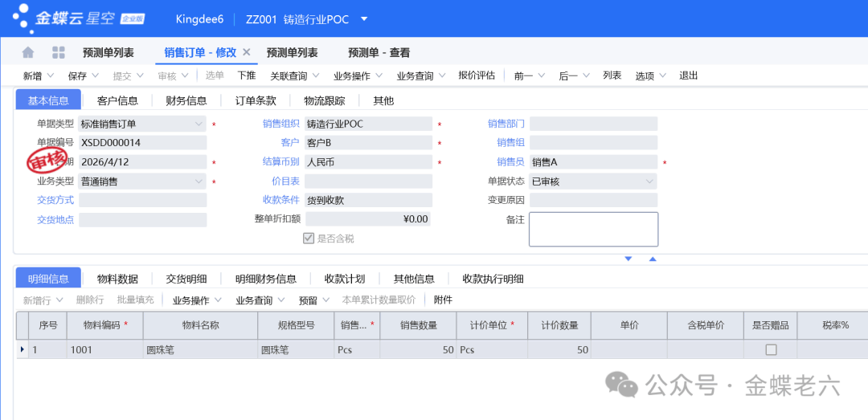Click the 退出 button in toolbar
This screenshot has height=420, width=868.
click(689, 75)
